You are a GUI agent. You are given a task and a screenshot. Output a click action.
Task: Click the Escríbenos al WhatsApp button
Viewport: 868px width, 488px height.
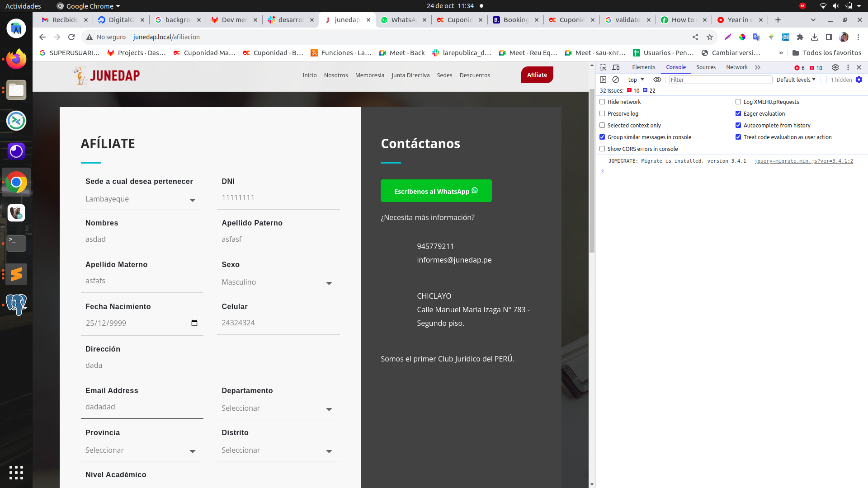point(436,191)
